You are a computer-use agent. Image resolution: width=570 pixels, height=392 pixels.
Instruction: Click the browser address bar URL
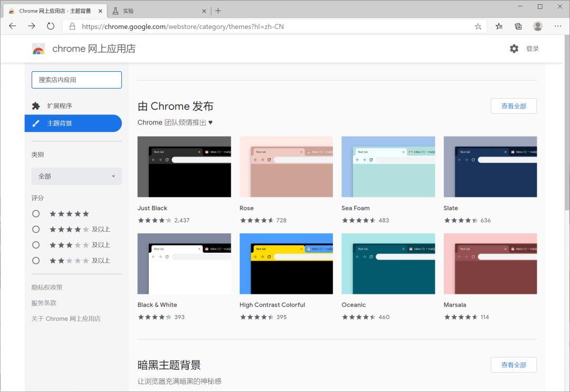tap(183, 26)
